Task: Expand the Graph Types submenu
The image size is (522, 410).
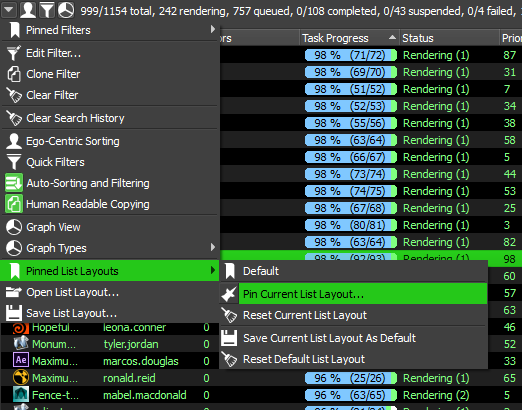Action: point(110,248)
